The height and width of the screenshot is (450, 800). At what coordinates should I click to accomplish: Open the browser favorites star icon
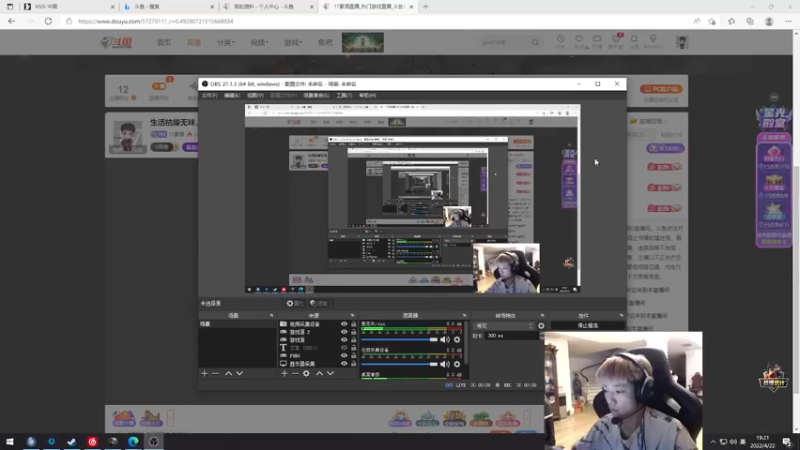pyautogui.click(x=732, y=21)
